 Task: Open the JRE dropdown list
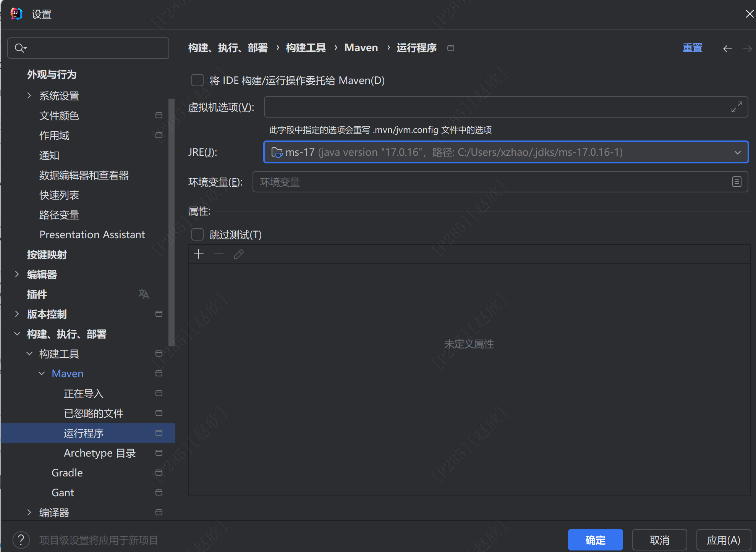[737, 152]
